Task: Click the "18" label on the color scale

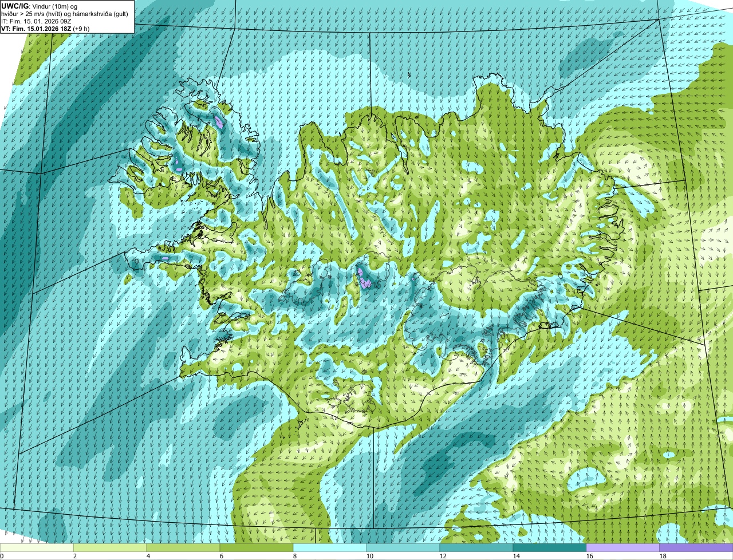Action: pos(663,556)
